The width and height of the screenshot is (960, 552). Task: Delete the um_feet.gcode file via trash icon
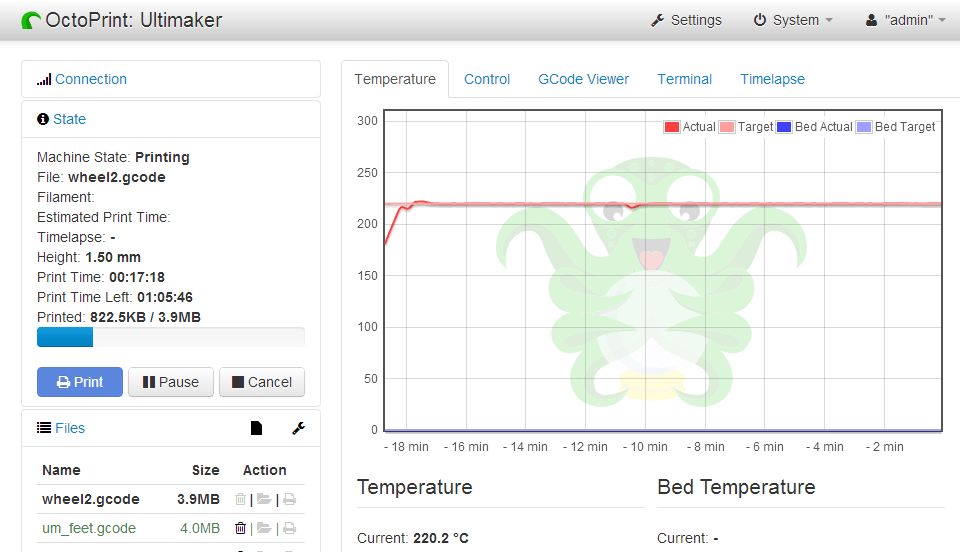coord(240,528)
